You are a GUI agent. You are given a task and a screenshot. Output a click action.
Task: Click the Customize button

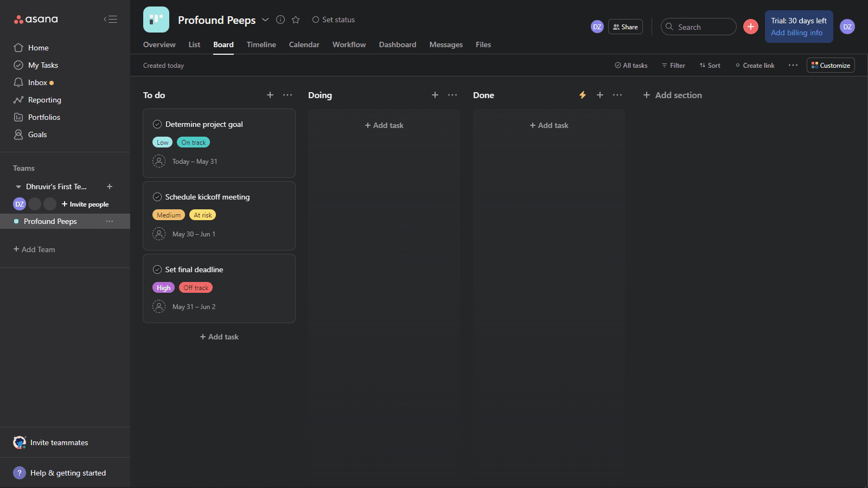(x=831, y=65)
